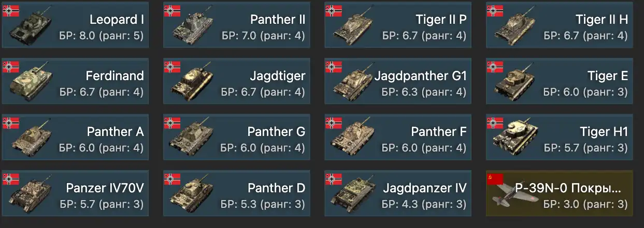The image size is (644, 228).
Task: Open the Tiger II H card
Action: (560, 25)
